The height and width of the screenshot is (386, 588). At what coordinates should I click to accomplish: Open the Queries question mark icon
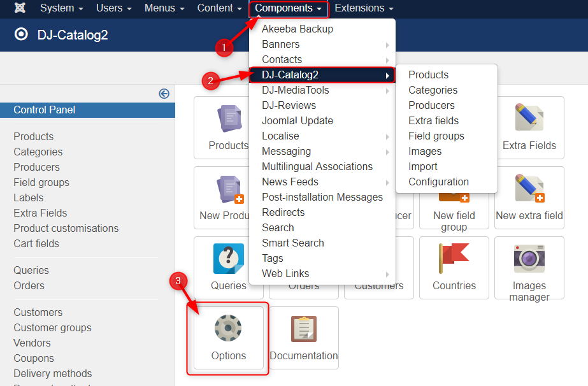228,259
